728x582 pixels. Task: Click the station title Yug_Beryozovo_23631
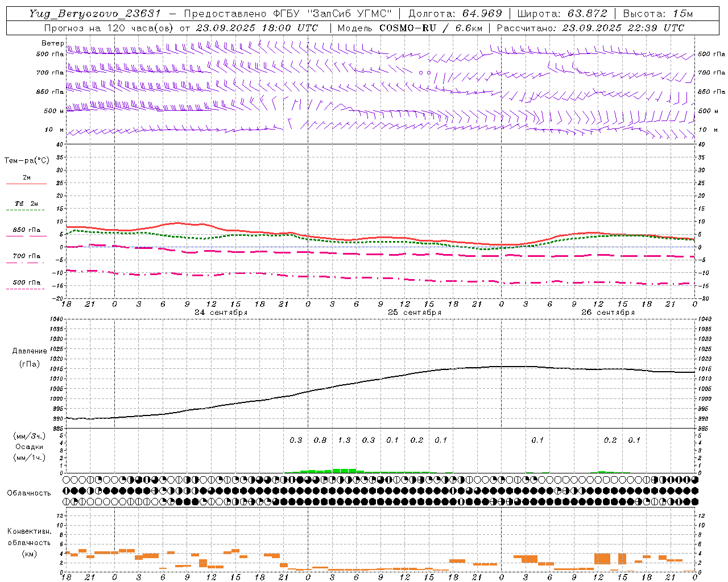[94, 14]
